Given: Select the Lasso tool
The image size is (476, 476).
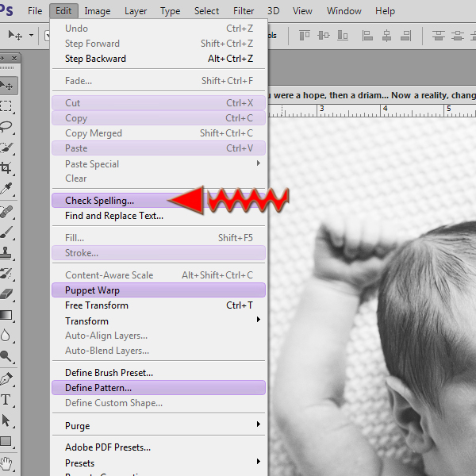Looking at the screenshot, I should (x=6, y=127).
